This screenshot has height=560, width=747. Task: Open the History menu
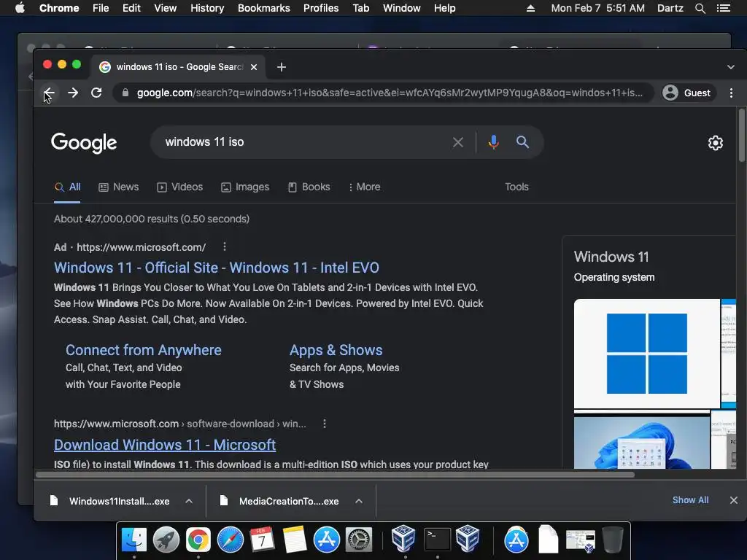[207, 8]
